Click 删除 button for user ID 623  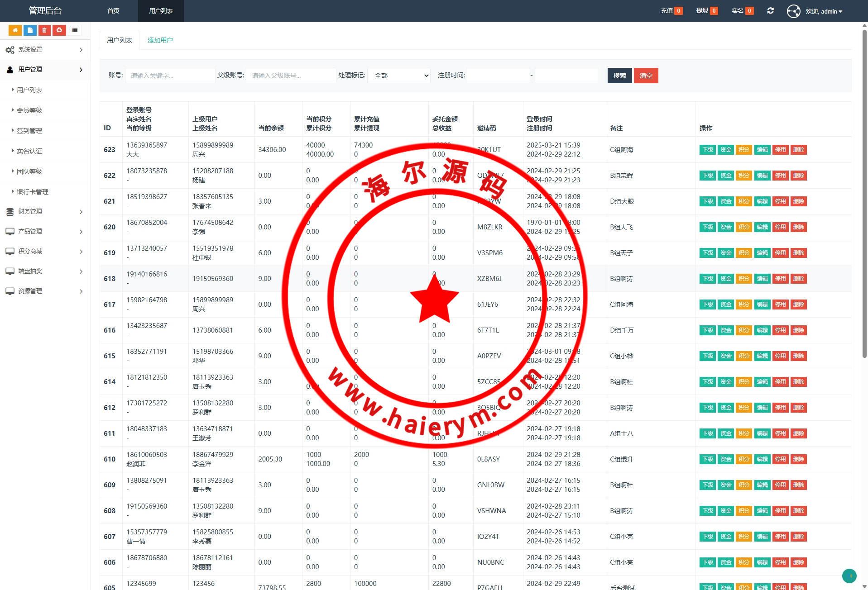pyautogui.click(x=798, y=150)
